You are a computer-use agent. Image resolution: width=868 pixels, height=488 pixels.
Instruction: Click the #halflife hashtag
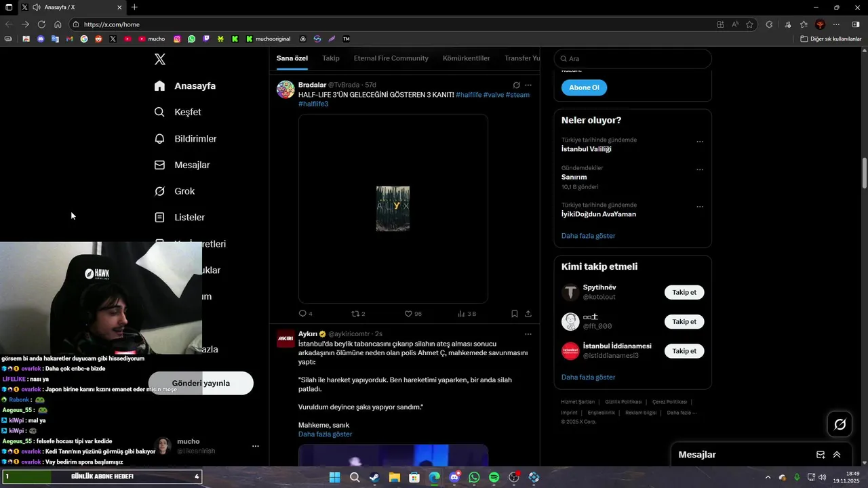pos(469,95)
